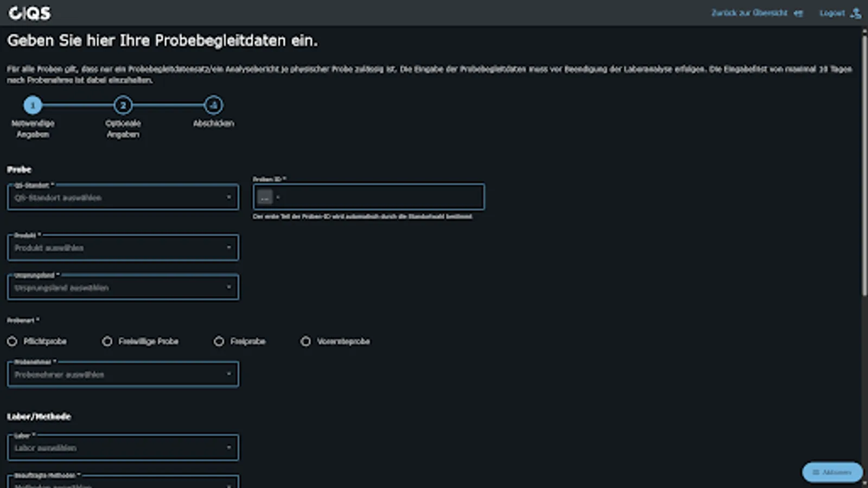Open the QS-Standort auswählen dropdown

click(x=123, y=197)
